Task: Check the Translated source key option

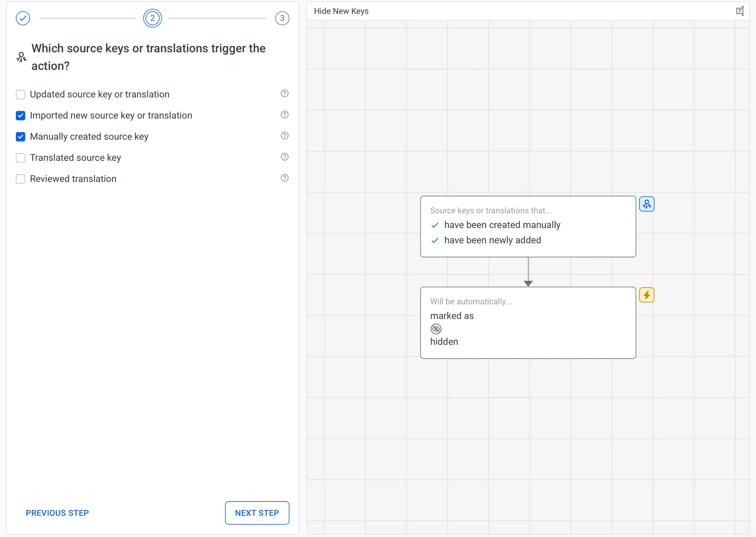Action: [x=21, y=158]
